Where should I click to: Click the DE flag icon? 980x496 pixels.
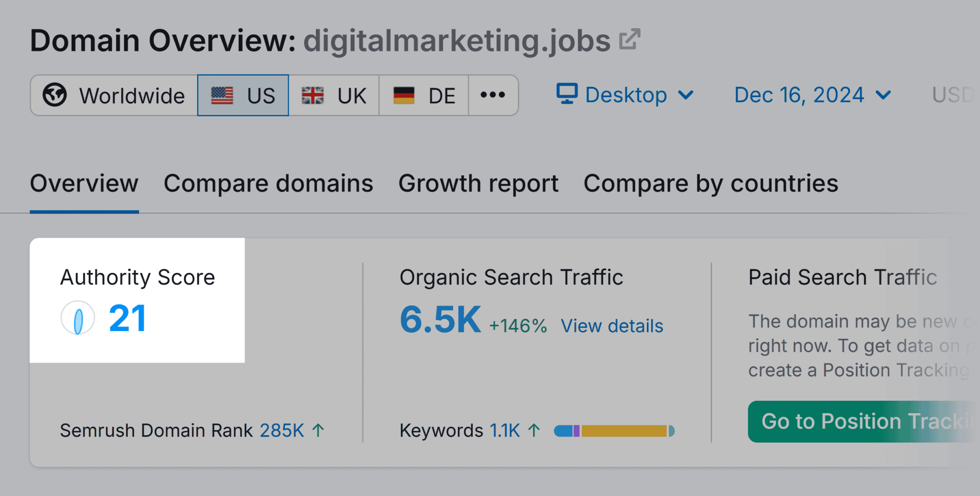[403, 95]
